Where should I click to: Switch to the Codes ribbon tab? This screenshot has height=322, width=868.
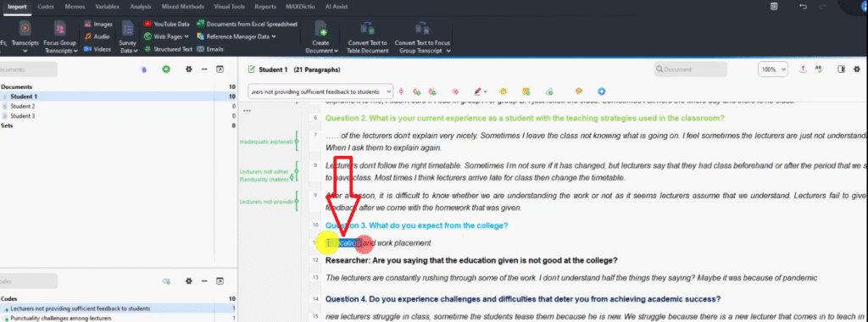pos(46,7)
